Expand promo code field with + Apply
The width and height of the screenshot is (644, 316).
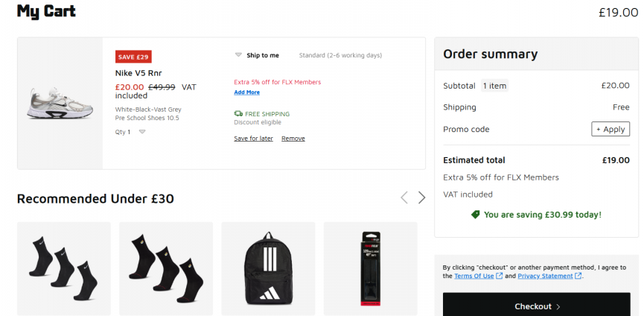pos(610,129)
